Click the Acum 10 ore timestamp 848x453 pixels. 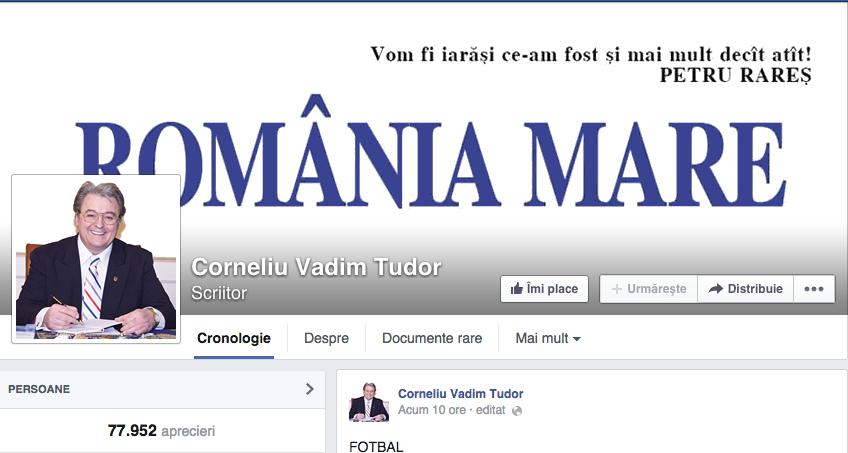click(x=432, y=410)
